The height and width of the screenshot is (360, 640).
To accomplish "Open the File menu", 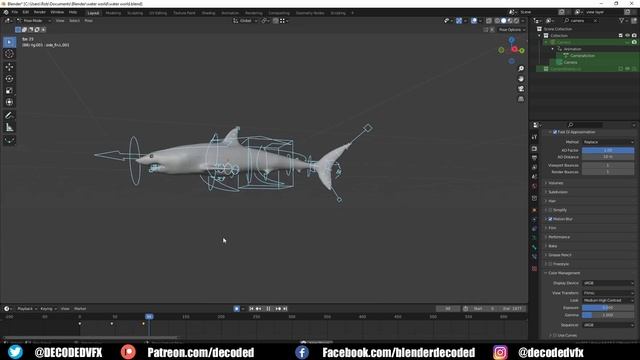I will point(15,13).
